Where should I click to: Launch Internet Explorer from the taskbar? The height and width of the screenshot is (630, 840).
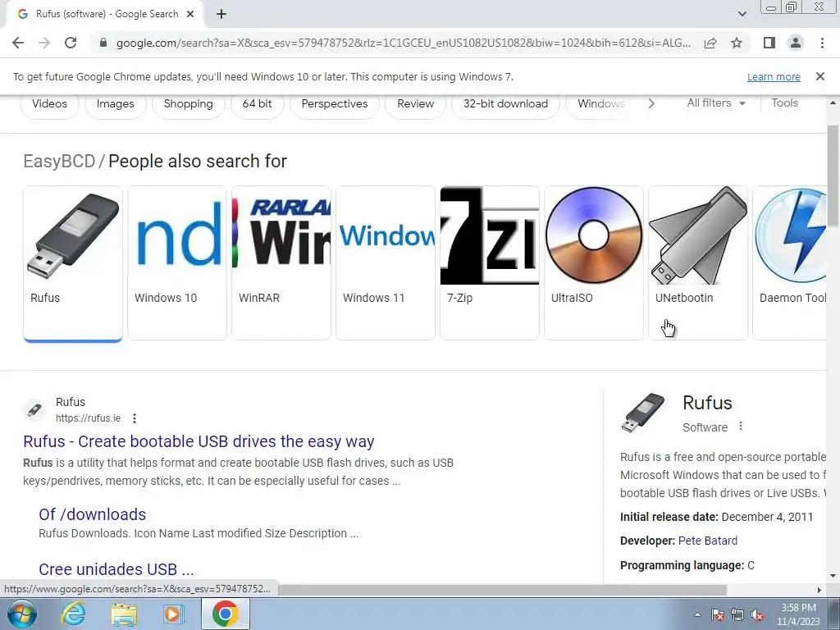(73, 614)
